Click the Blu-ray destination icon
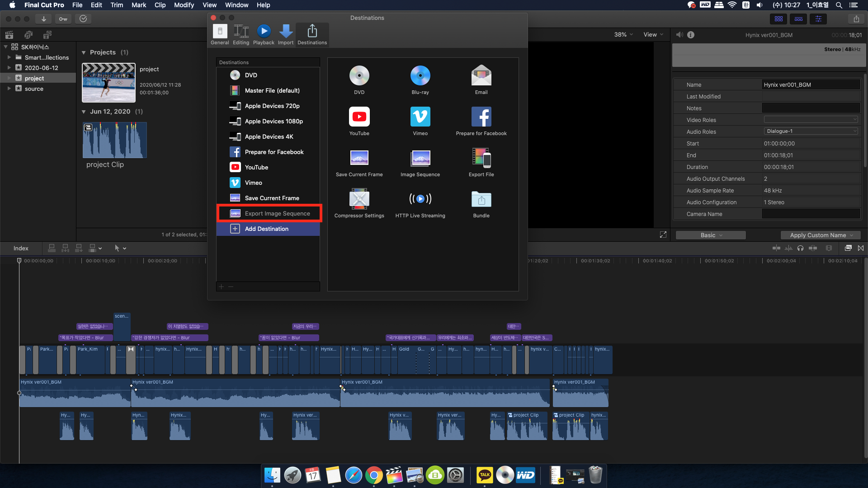868x488 pixels. [x=420, y=76]
